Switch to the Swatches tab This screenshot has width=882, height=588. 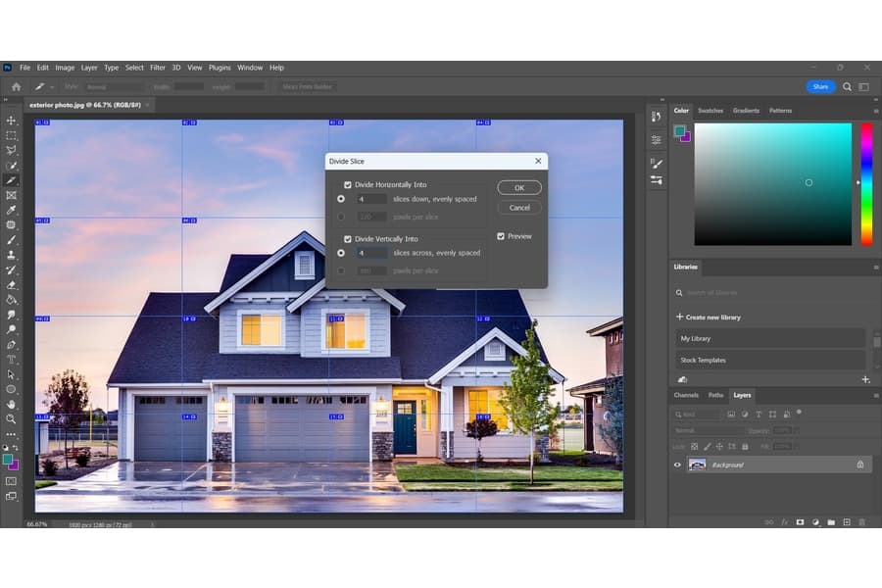coord(710,111)
